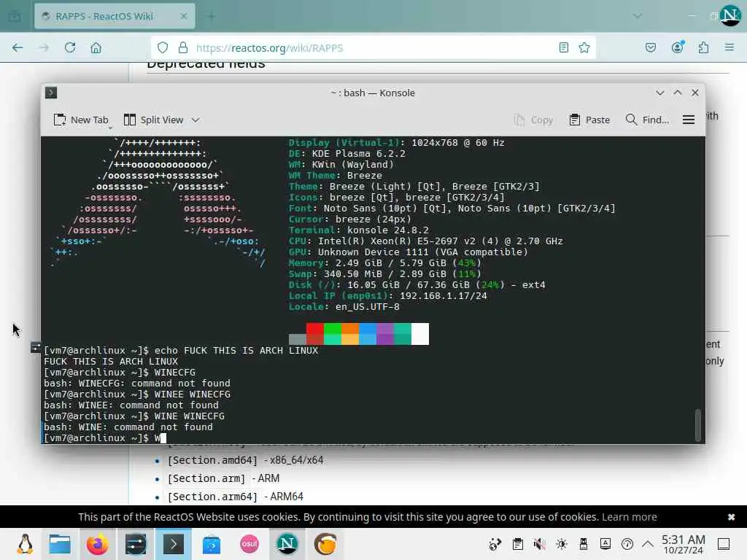Screen dimensions: 747x560
Task: Toggle reader view in address bar
Action: click(x=564, y=47)
